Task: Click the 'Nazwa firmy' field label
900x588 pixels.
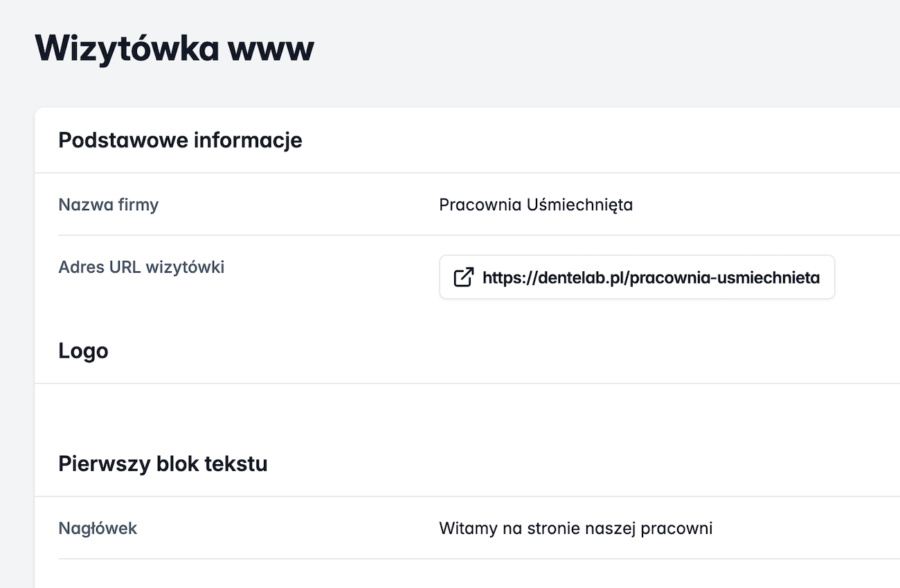Action: click(x=108, y=205)
